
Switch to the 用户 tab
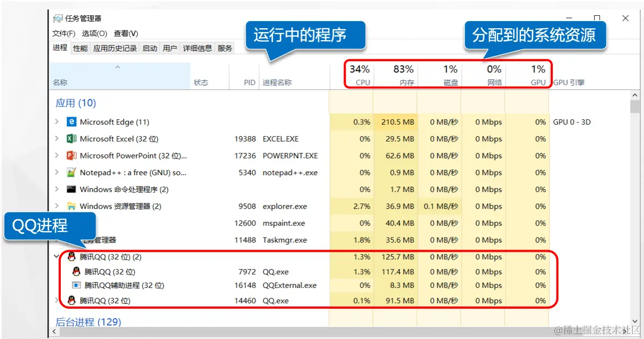170,48
